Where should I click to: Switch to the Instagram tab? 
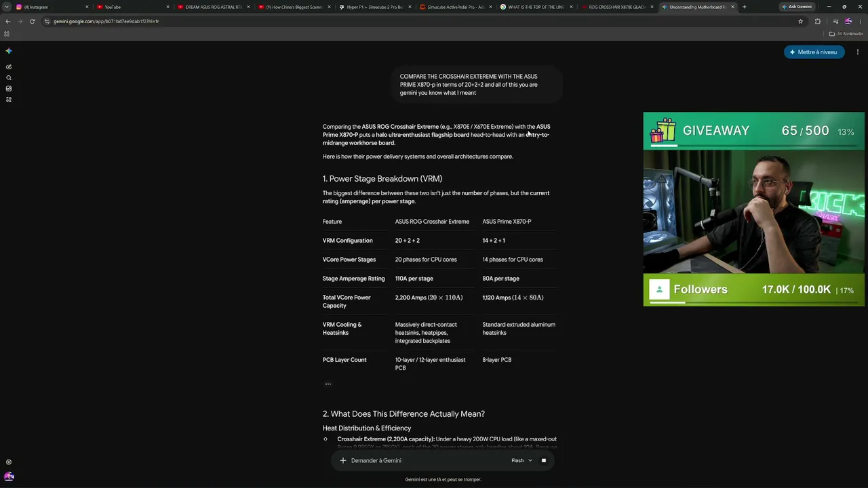point(52,7)
